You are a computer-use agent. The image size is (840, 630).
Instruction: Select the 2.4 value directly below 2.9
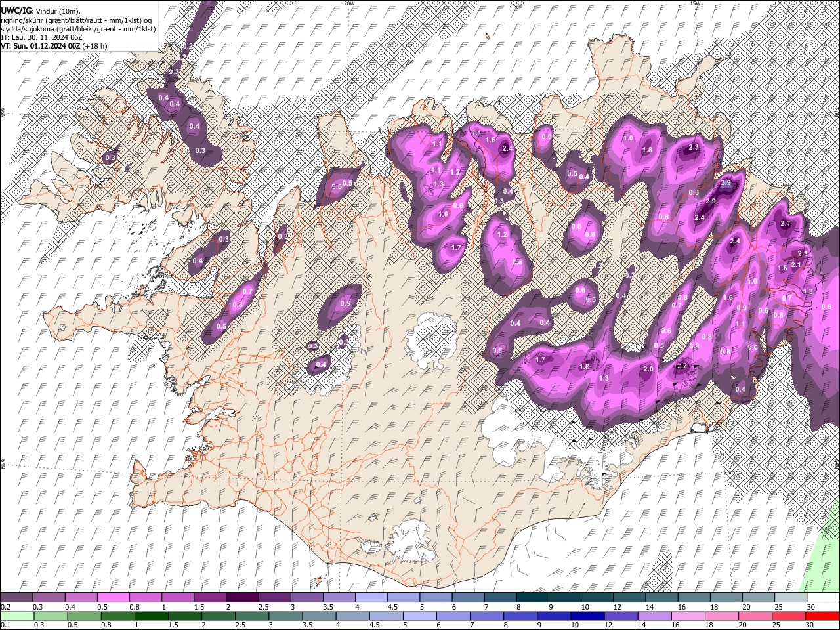tap(700, 218)
